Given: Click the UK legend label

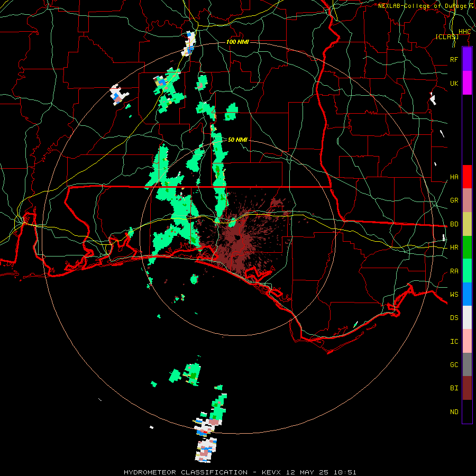Looking at the screenshot, I should [454, 84].
